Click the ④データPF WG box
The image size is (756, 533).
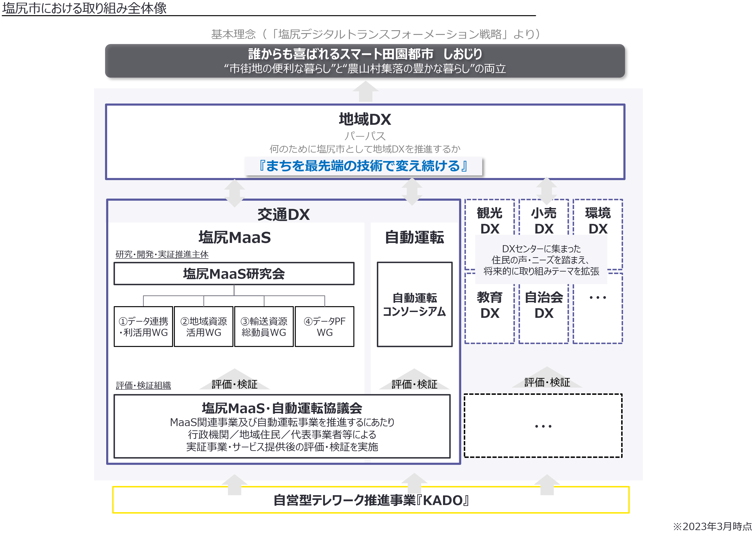pyautogui.click(x=324, y=327)
